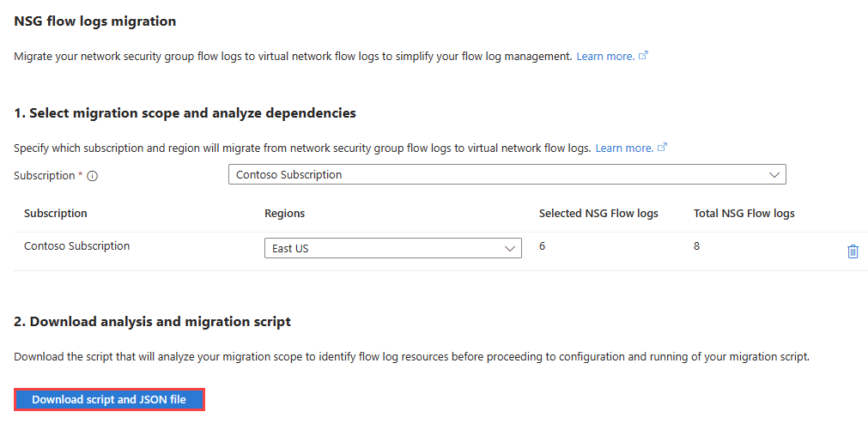Screen dimensions: 868x442
Task: Click the info icon beside Subscription label
Action: click(x=93, y=176)
